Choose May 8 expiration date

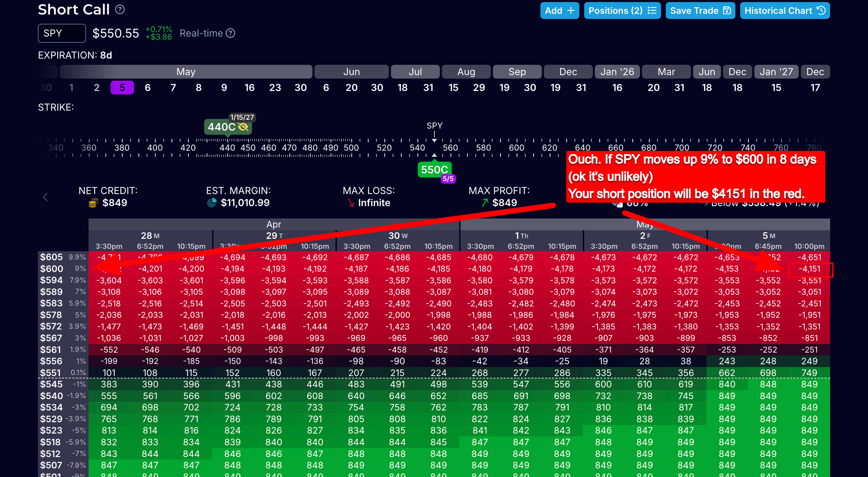click(x=199, y=88)
